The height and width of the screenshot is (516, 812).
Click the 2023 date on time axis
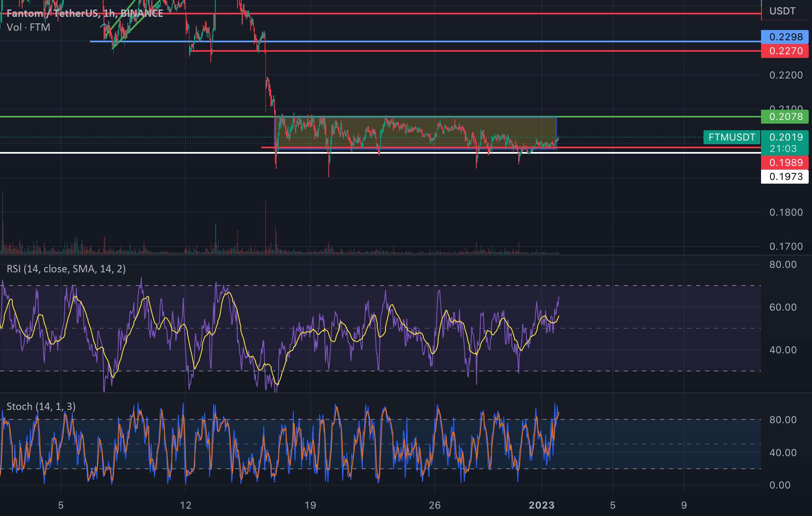(542, 505)
